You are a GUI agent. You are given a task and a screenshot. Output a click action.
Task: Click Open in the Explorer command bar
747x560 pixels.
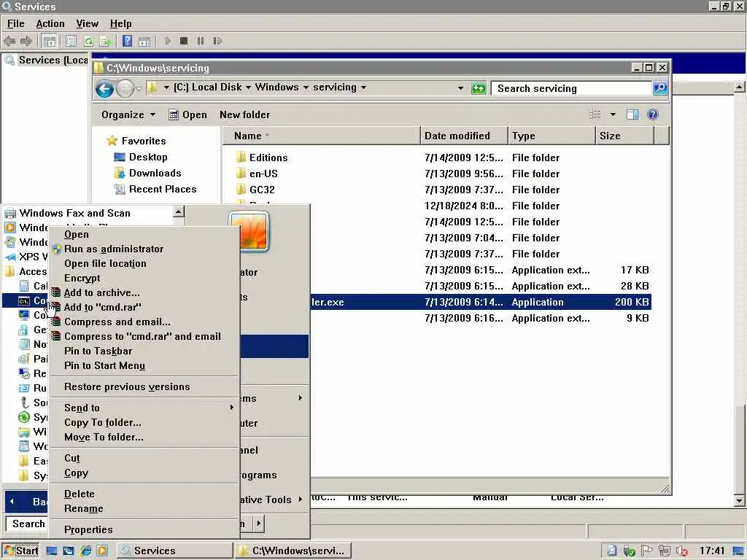pos(188,114)
